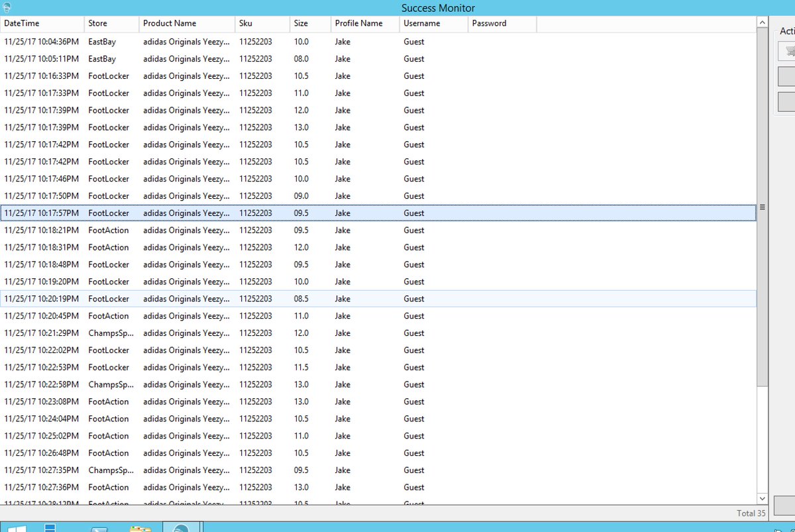Image resolution: width=795 pixels, height=532 pixels.
Task: Click EastBay in the 10:05:11PM row
Action: point(102,59)
